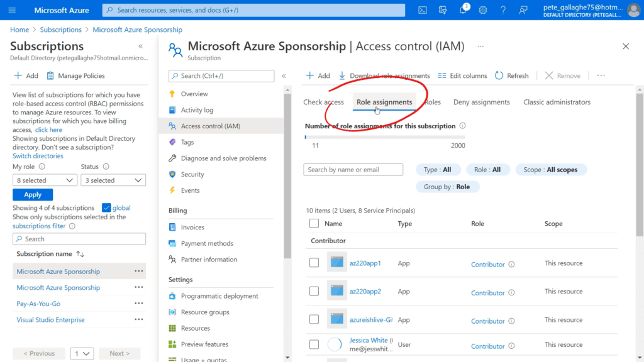Select the Role assignments tab
This screenshot has height=362, width=644.
pos(384,102)
